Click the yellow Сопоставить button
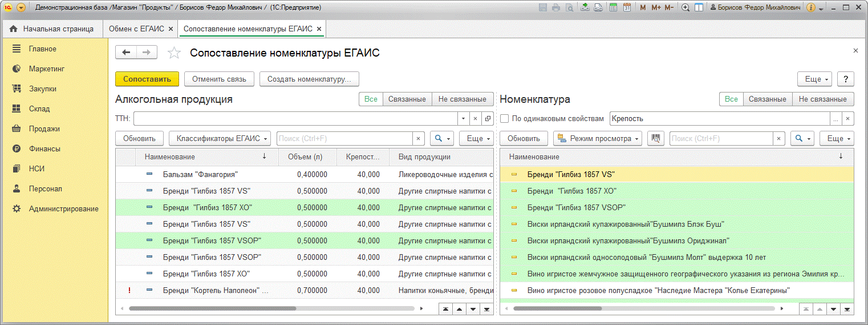 tap(147, 79)
